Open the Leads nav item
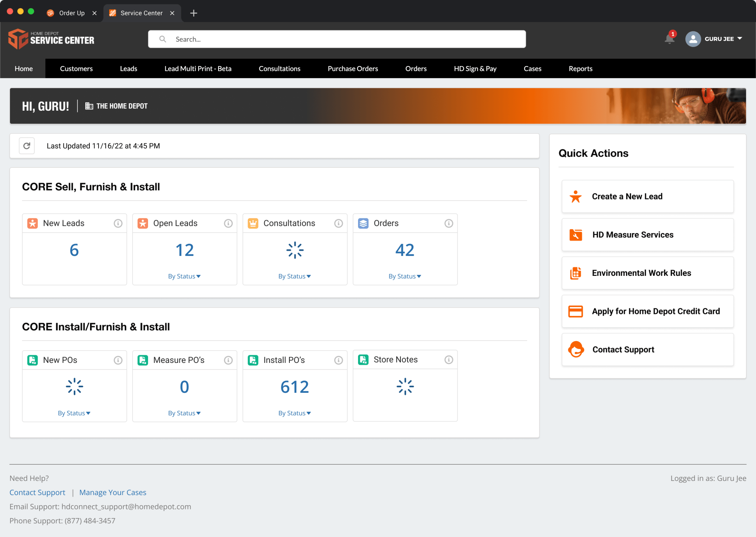Viewport: 756px width, 537px height. point(128,69)
